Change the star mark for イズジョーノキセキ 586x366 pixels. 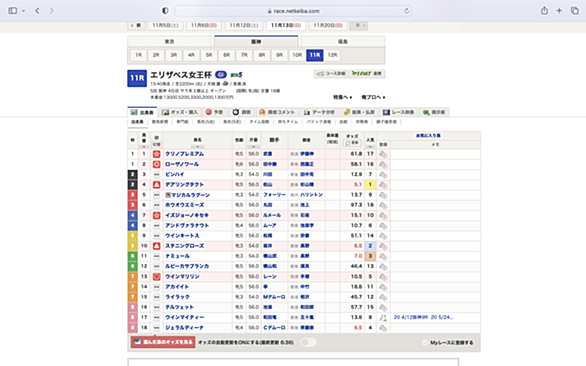[157, 215]
